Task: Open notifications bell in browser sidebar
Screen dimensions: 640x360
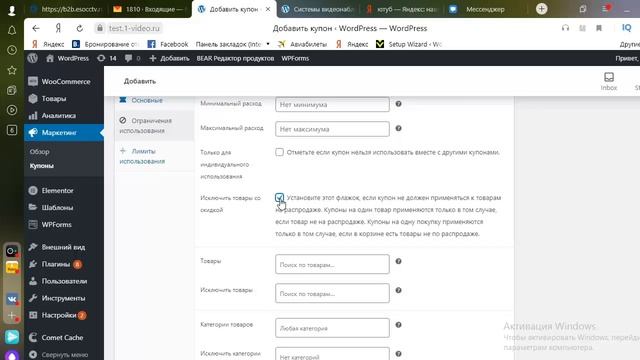Action: [12, 31]
